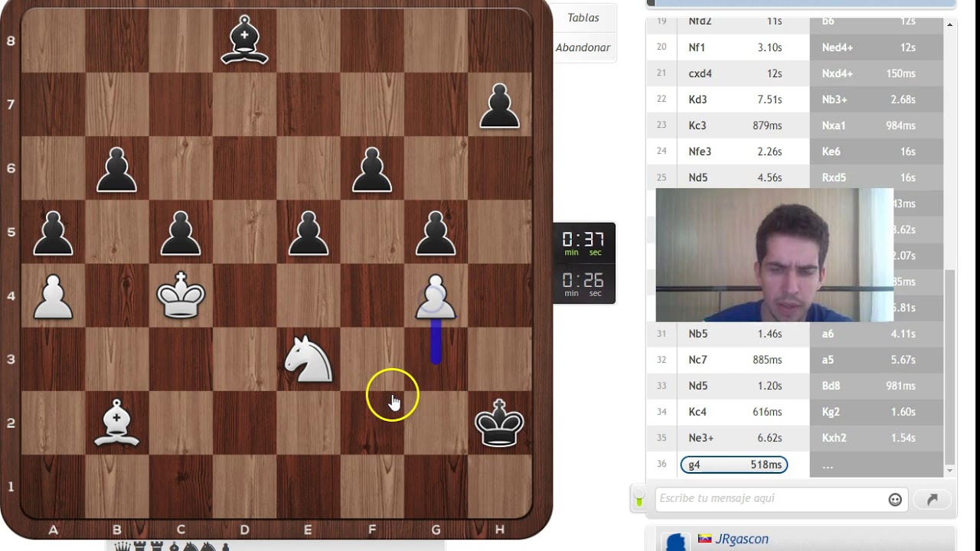Select the white pawn on a4
Image resolution: width=980 pixels, height=551 pixels.
[x=53, y=295]
